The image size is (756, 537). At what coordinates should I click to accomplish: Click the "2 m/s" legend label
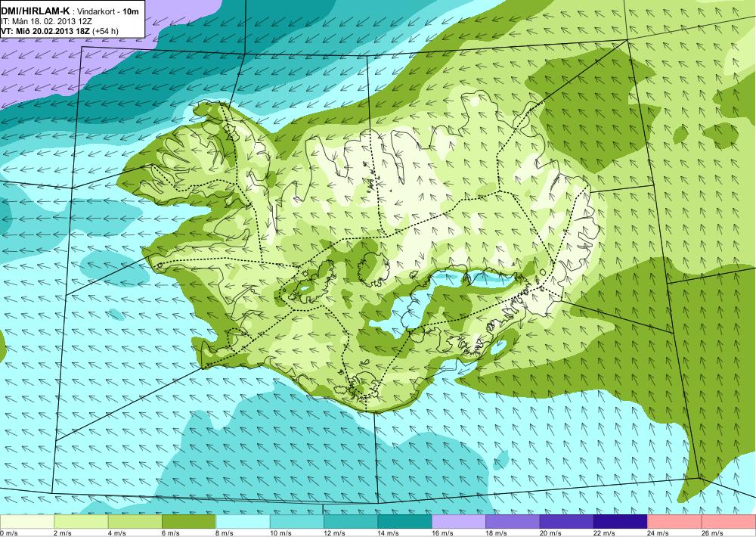click(63, 533)
